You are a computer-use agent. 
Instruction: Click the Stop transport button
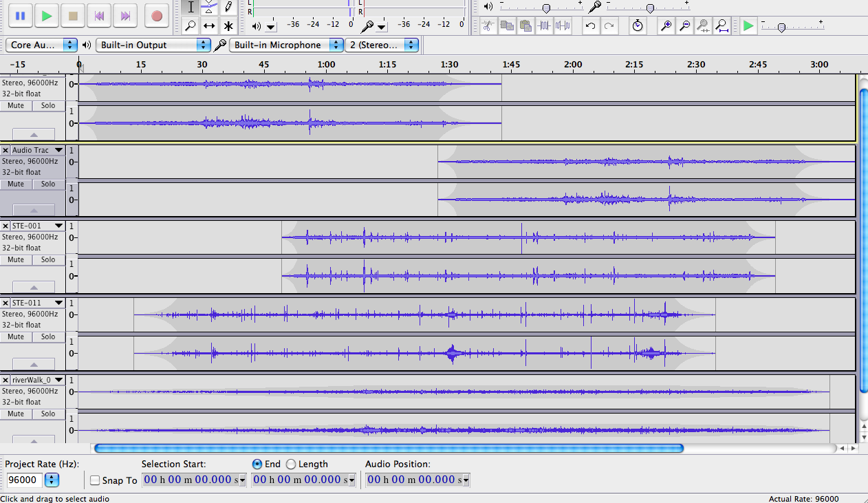[x=73, y=15]
